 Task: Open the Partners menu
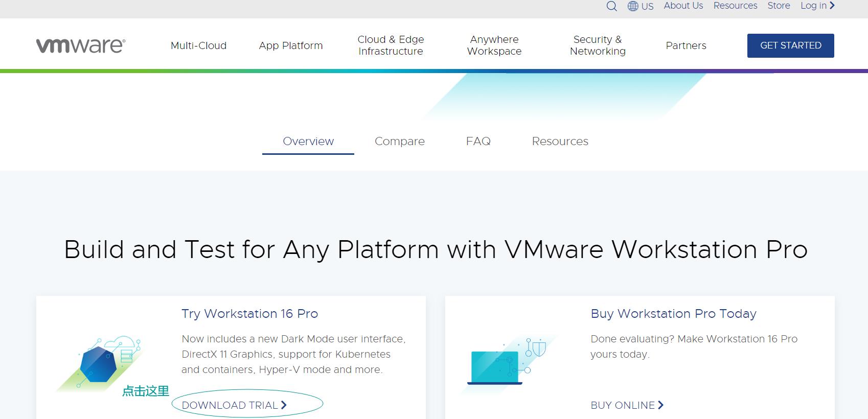click(686, 45)
